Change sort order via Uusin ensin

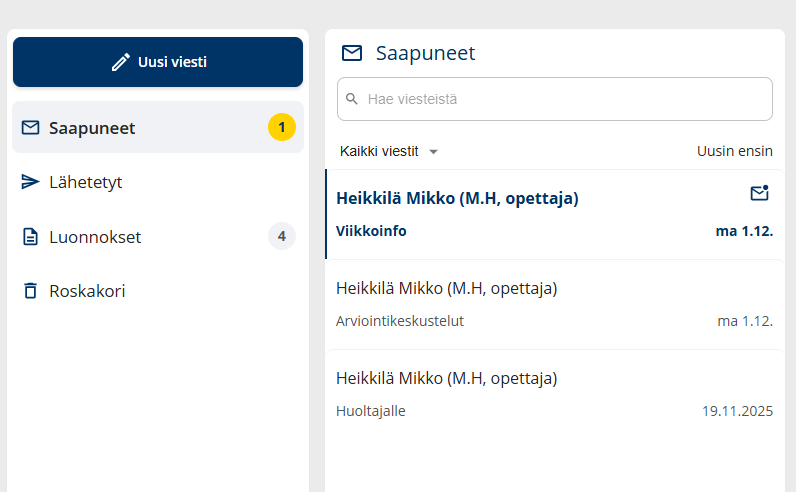pos(734,151)
